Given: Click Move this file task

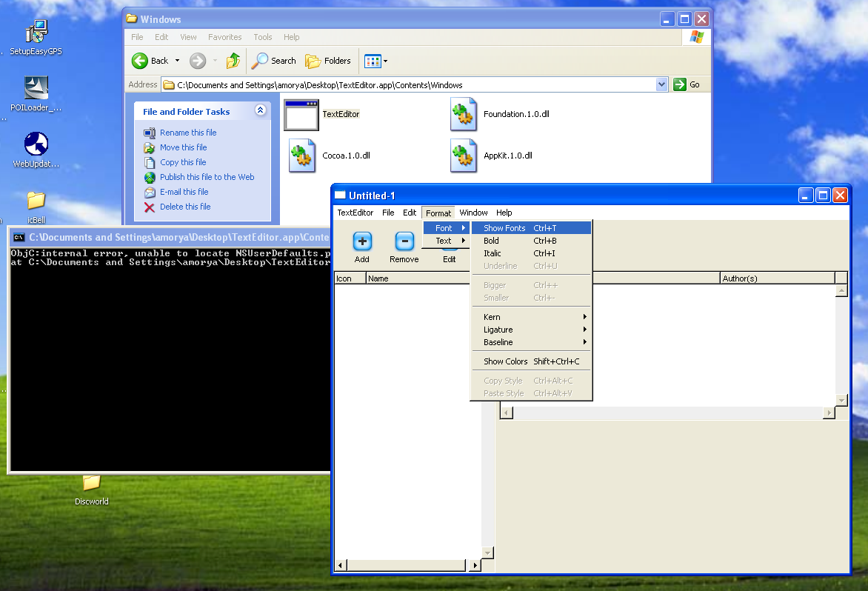Looking at the screenshot, I should (183, 148).
